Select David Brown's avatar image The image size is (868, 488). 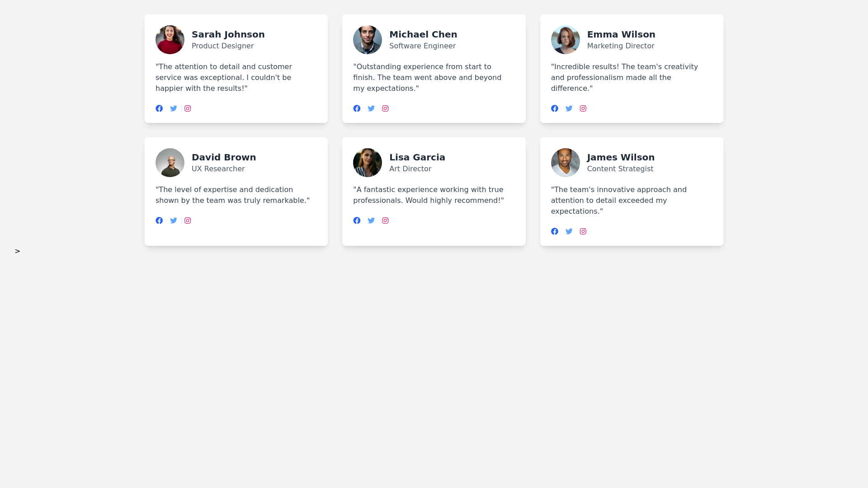coord(170,163)
